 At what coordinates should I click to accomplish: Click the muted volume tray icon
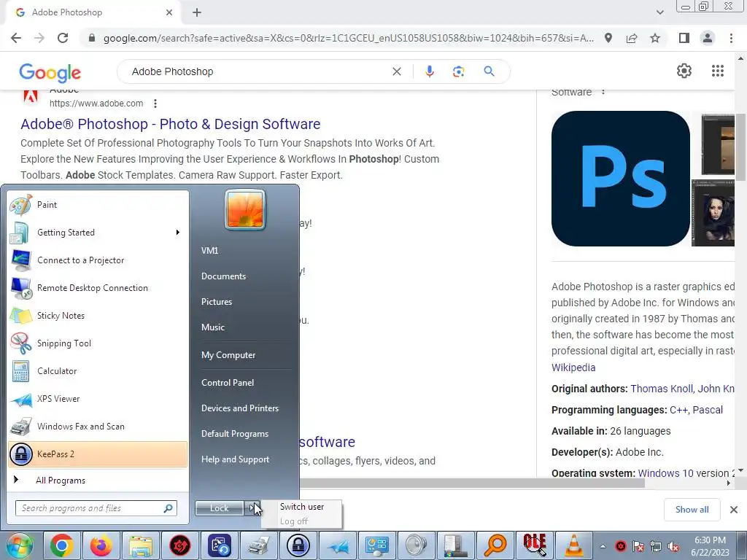click(673, 546)
